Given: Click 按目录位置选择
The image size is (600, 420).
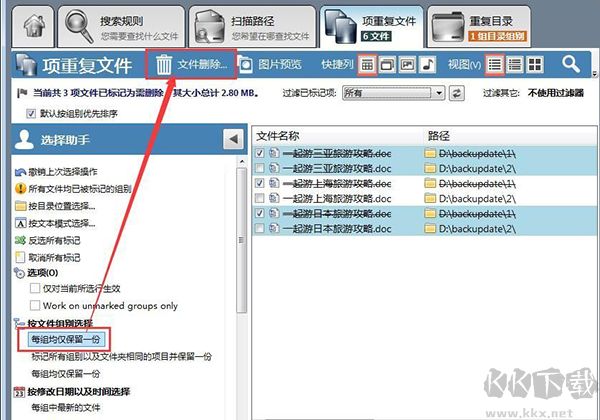Looking at the screenshot, I should pos(62,206).
